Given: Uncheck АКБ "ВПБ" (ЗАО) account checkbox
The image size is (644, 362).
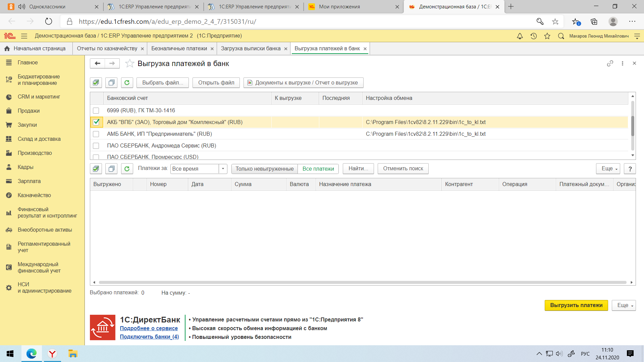Looking at the screenshot, I should click(x=96, y=122).
